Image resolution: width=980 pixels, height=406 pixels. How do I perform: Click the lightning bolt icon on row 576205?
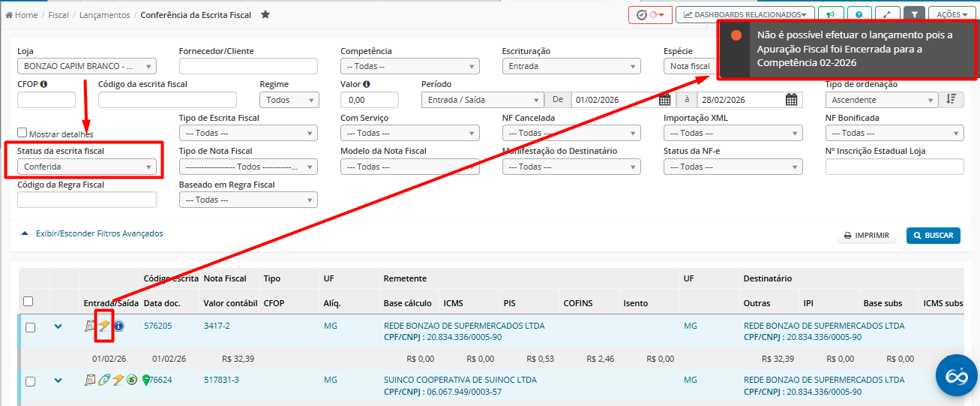[104, 326]
